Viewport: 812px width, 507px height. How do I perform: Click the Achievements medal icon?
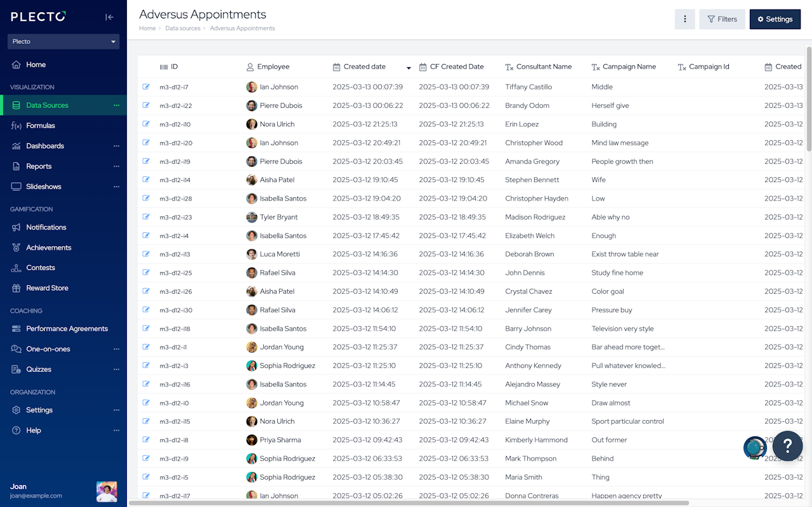[16, 247]
